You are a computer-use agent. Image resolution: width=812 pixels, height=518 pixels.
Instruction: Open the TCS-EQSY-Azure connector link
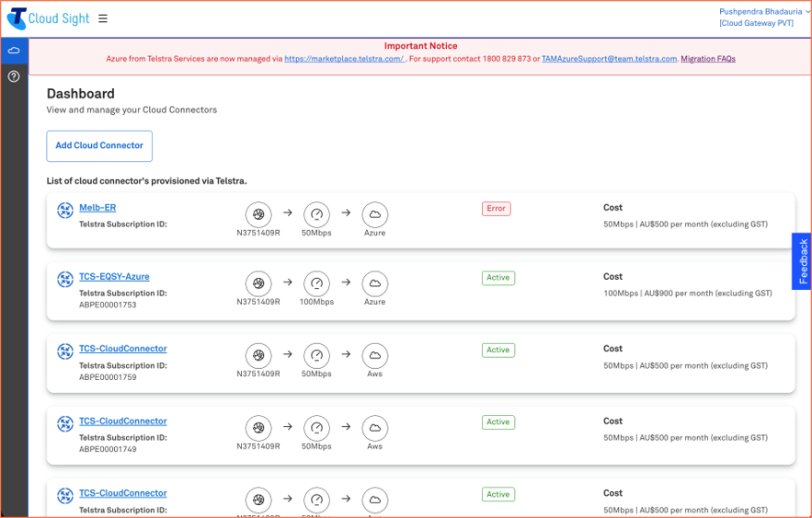tap(114, 277)
